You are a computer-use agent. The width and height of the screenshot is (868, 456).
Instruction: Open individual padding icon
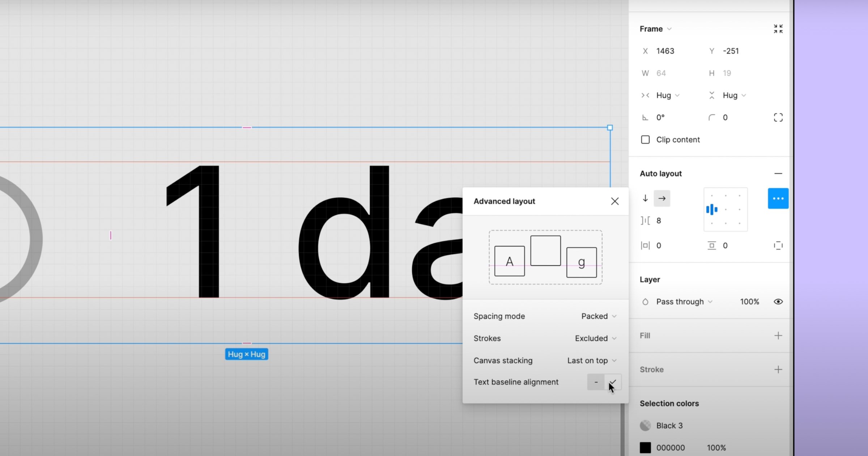[778, 246]
